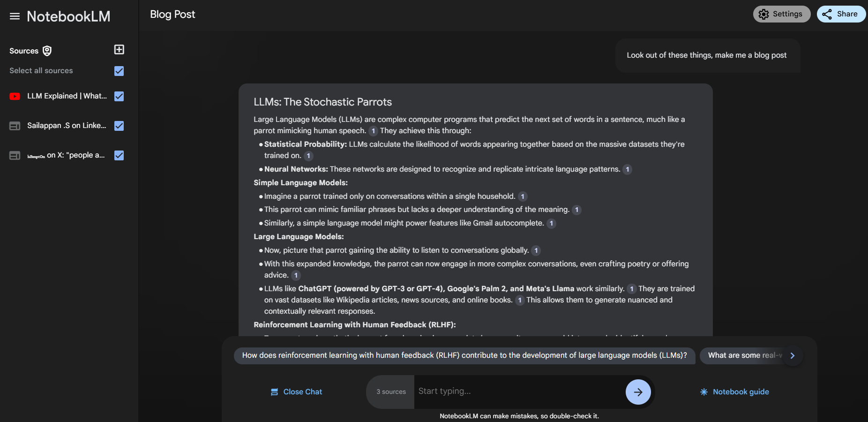Click the shield icon next to Sources

[x=47, y=51]
